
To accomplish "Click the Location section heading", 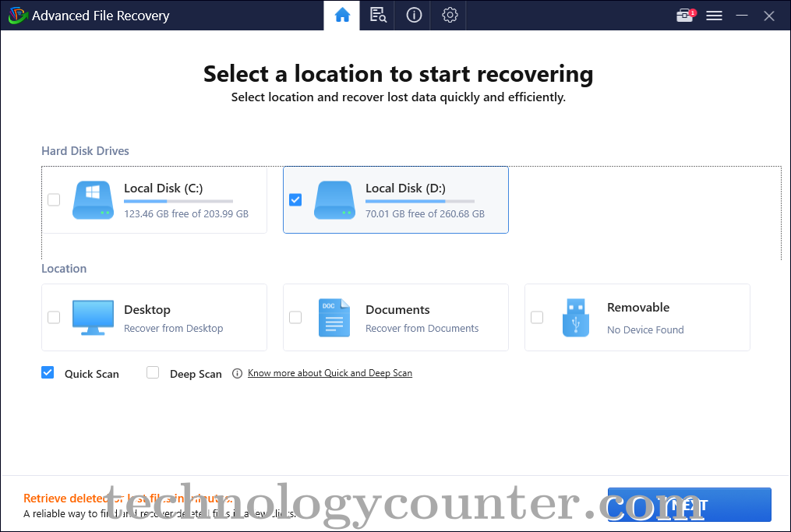I will pos(64,268).
